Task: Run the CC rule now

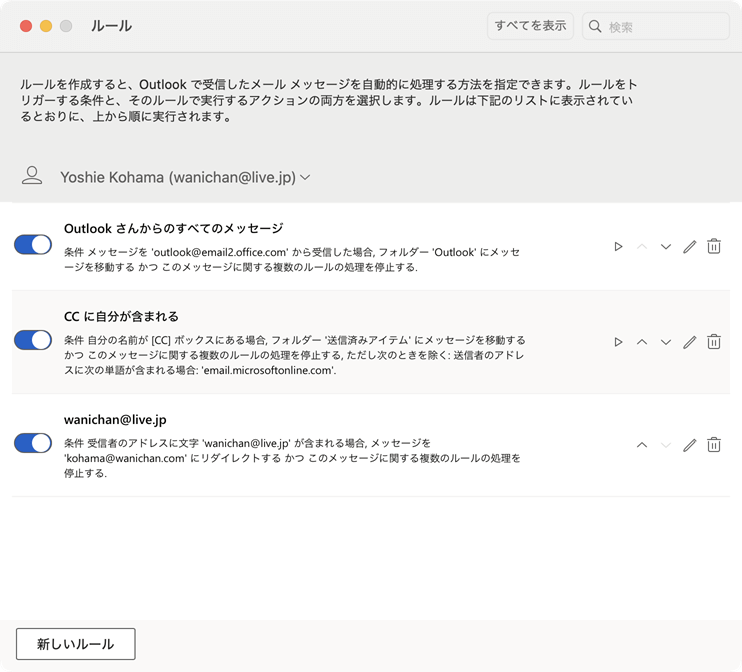Action: coord(618,342)
